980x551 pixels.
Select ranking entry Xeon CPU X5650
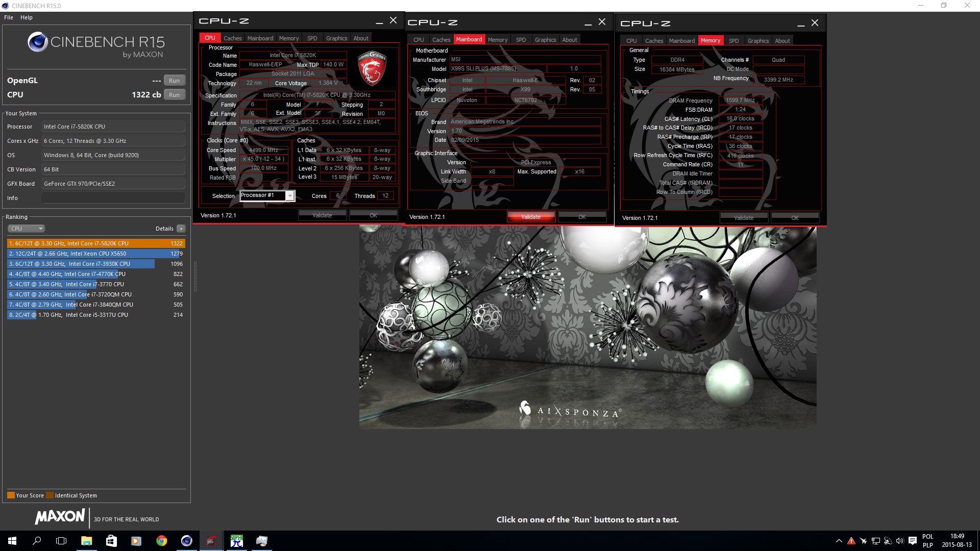[x=96, y=254]
